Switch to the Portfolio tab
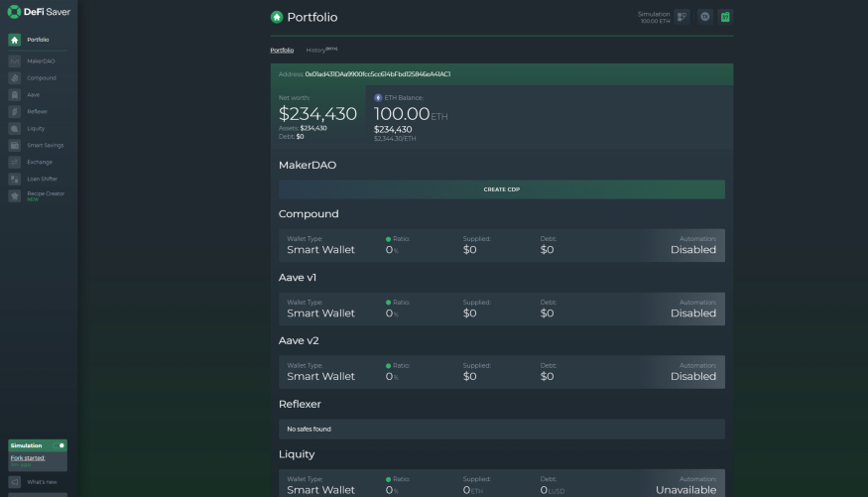 click(x=282, y=51)
